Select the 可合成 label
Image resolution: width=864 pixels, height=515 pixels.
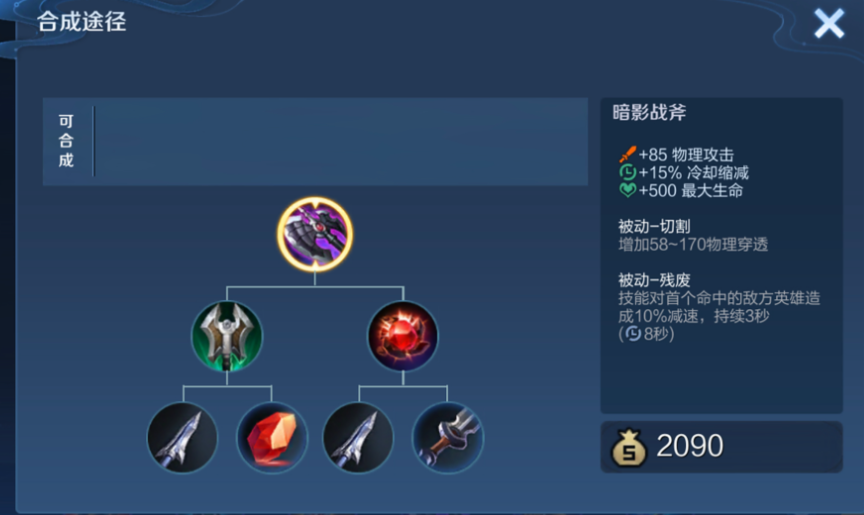pyautogui.click(x=66, y=140)
